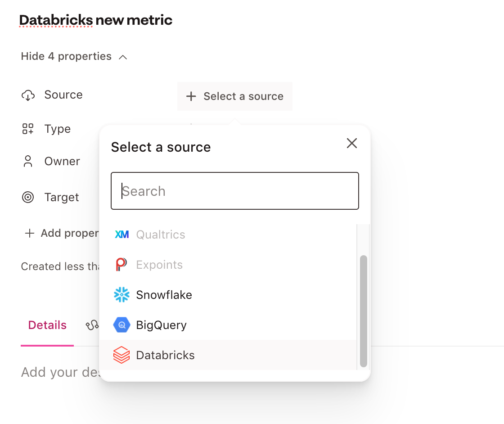This screenshot has height=424, width=504.
Task: Choose BigQuery from the source list
Action: (228, 325)
